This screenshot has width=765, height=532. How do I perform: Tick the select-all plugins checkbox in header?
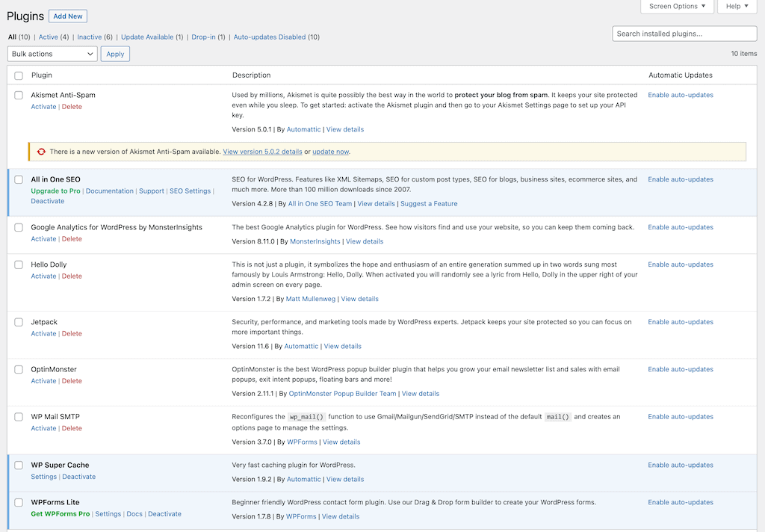[x=19, y=75]
